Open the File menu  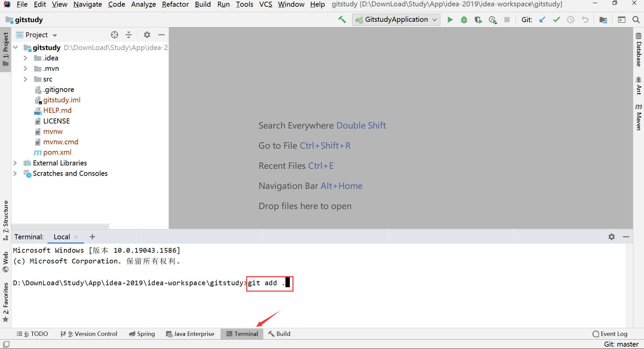point(22,4)
